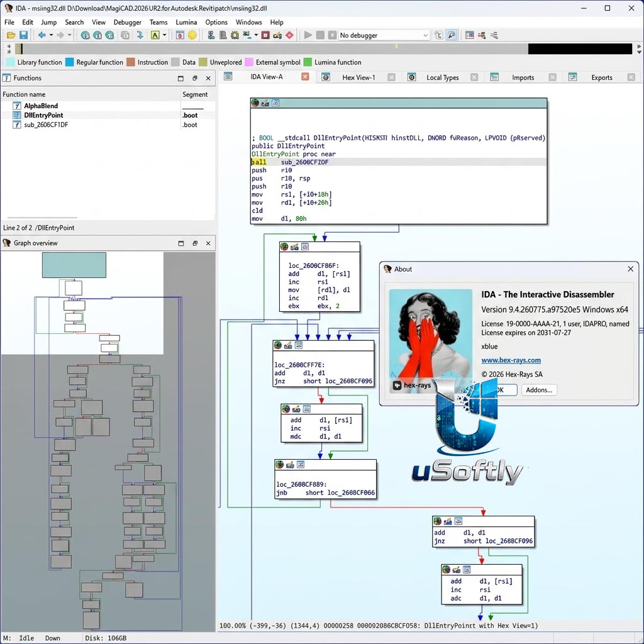Open the www.hex-rays.com link
Image resolution: width=644 pixels, height=644 pixels.
pos(511,360)
